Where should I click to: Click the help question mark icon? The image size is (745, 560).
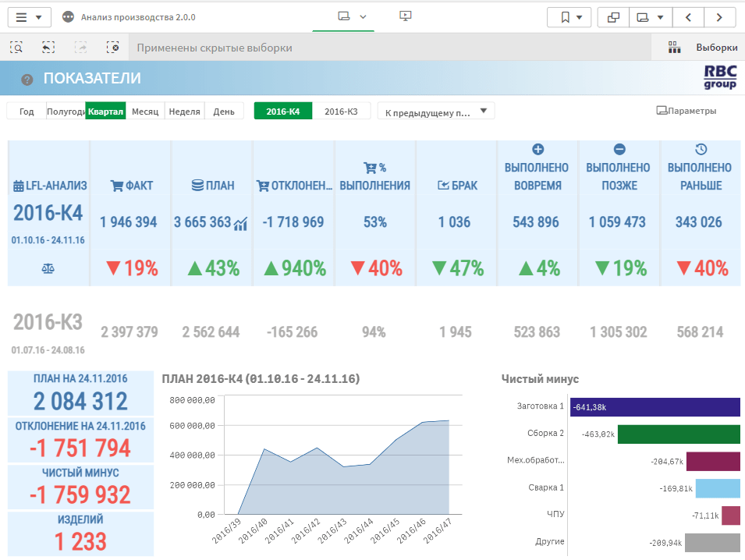27,79
